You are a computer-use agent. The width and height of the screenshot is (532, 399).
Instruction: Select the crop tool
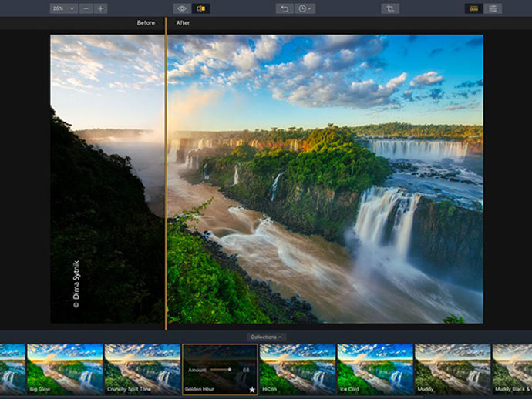click(390, 8)
